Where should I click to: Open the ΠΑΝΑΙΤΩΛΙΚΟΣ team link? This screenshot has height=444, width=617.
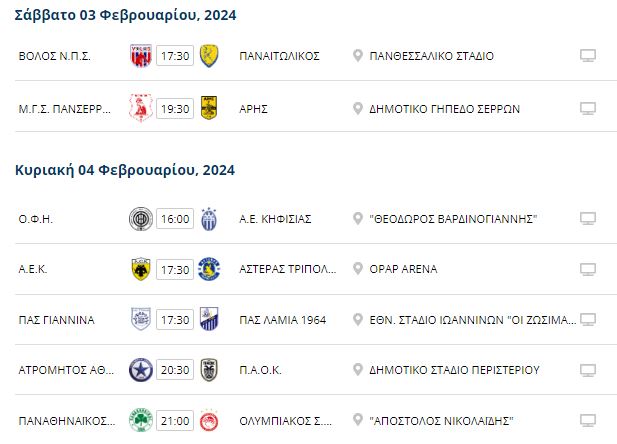(279, 56)
